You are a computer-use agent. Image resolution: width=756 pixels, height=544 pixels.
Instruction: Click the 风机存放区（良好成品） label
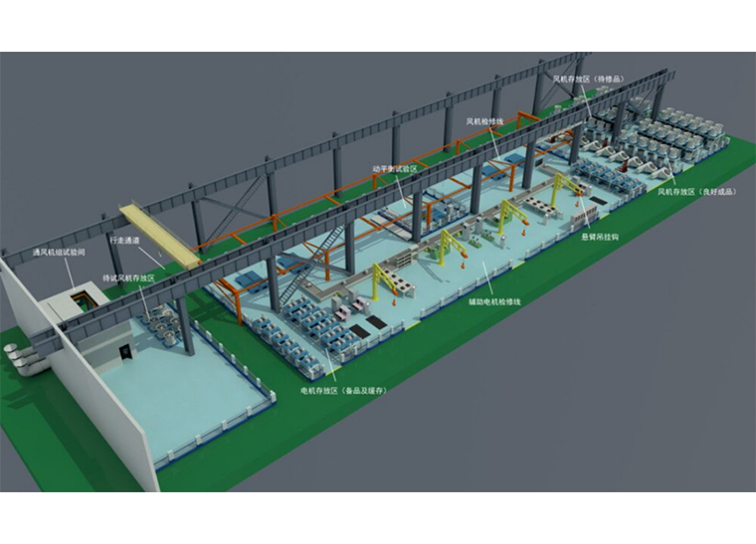pyautogui.click(x=695, y=190)
